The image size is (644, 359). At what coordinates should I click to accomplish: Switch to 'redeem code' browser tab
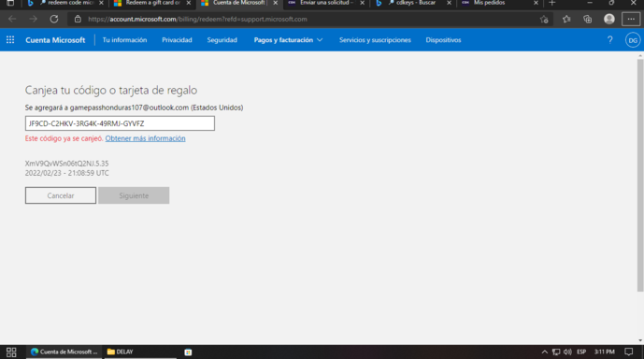click(x=65, y=3)
